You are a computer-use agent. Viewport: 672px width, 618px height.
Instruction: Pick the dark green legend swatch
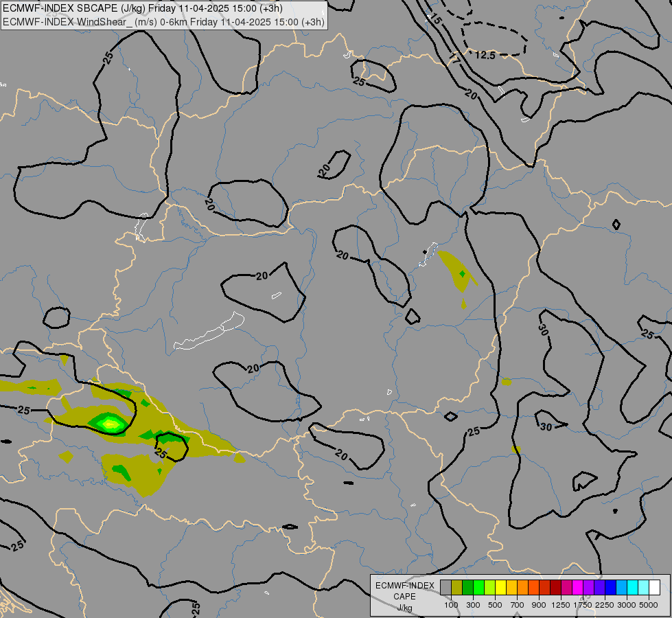467,587
